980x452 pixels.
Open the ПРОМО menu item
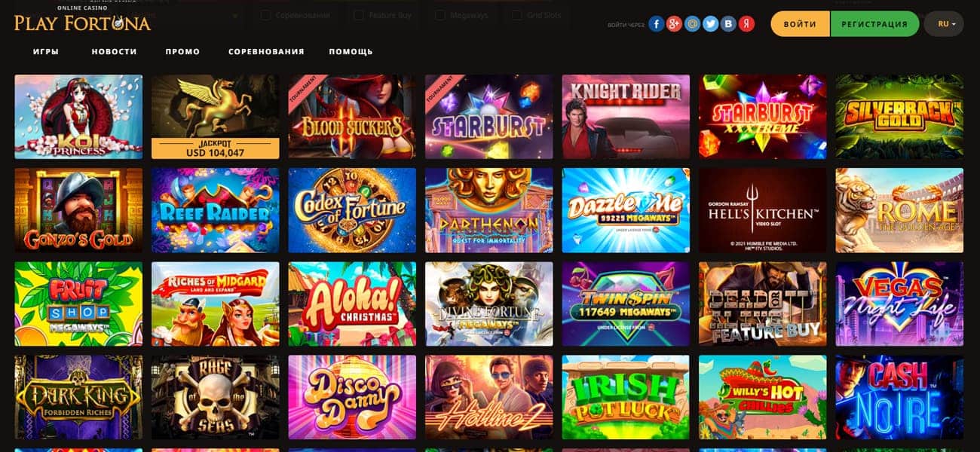[x=182, y=52]
